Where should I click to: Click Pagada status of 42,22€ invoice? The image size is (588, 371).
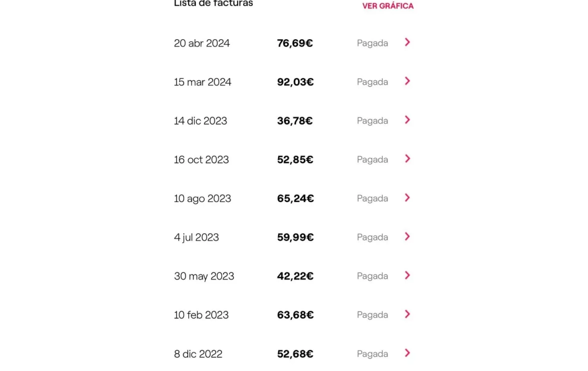click(372, 276)
